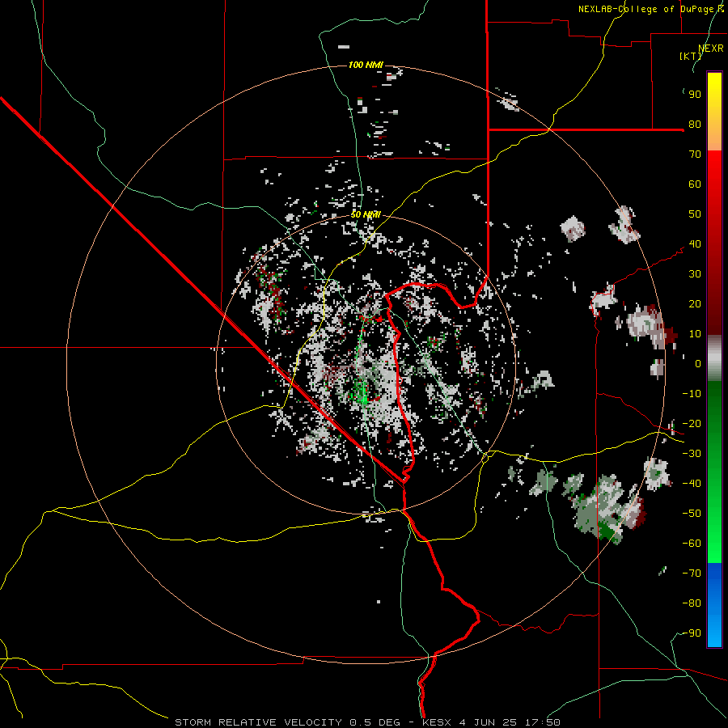Select the 20 knot scale value

click(x=695, y=303)
